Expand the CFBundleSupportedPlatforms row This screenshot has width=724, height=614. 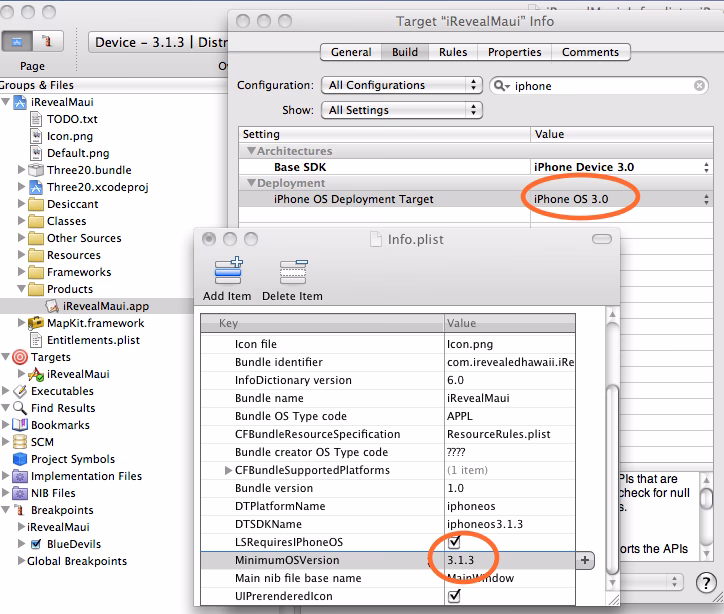coord(226,470)
